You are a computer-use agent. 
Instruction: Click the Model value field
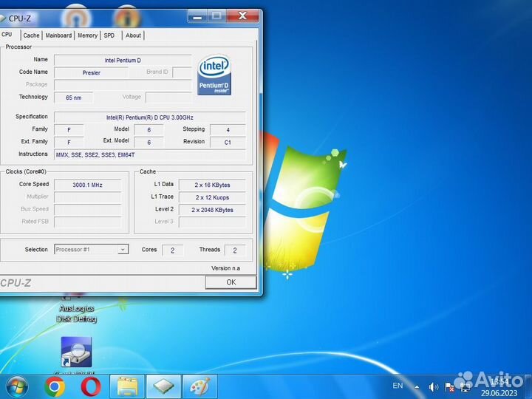pyautogui.click(x=149, y=130)
